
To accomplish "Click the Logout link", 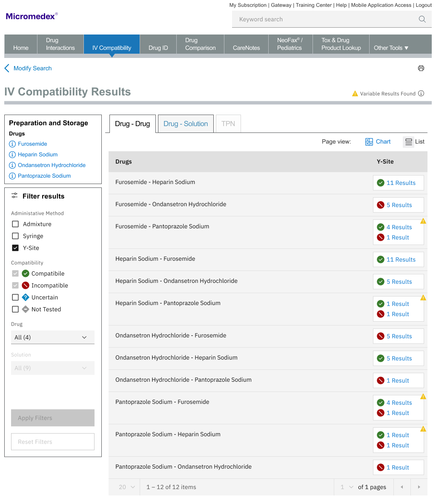I will 424,5.
